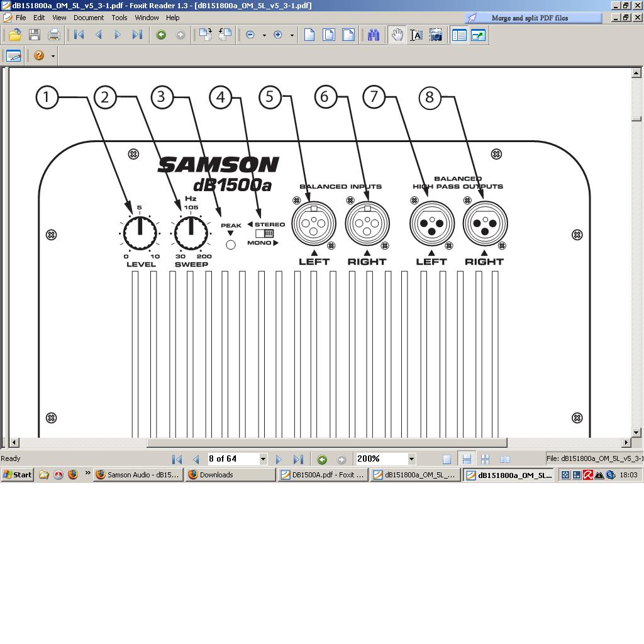Go to next page from top toolbar
This screenshot has height=644, width=644.
(118, 35)
